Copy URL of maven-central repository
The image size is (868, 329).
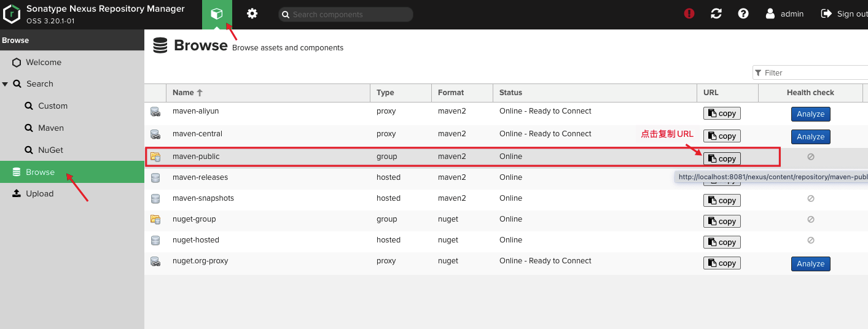722,136
